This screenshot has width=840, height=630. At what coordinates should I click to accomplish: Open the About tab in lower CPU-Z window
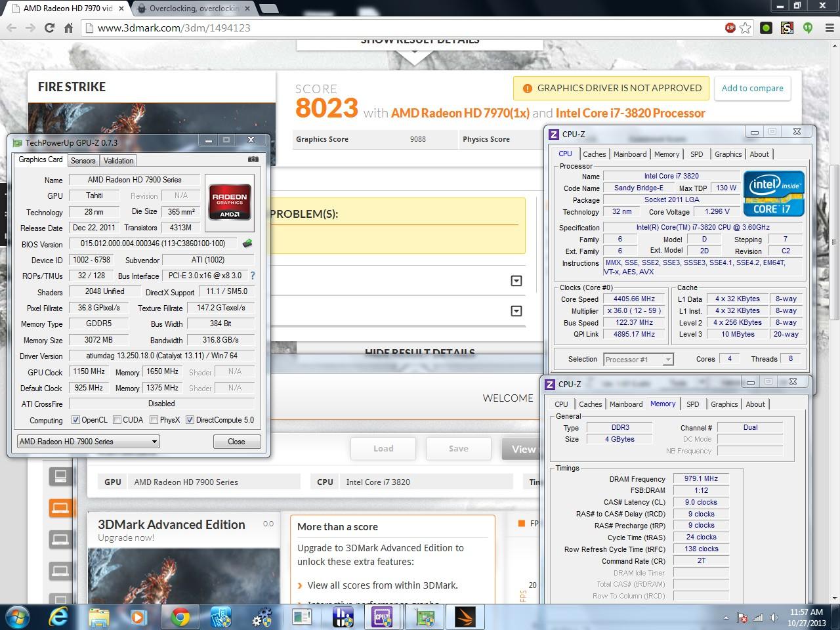click(x=755, y=404)
